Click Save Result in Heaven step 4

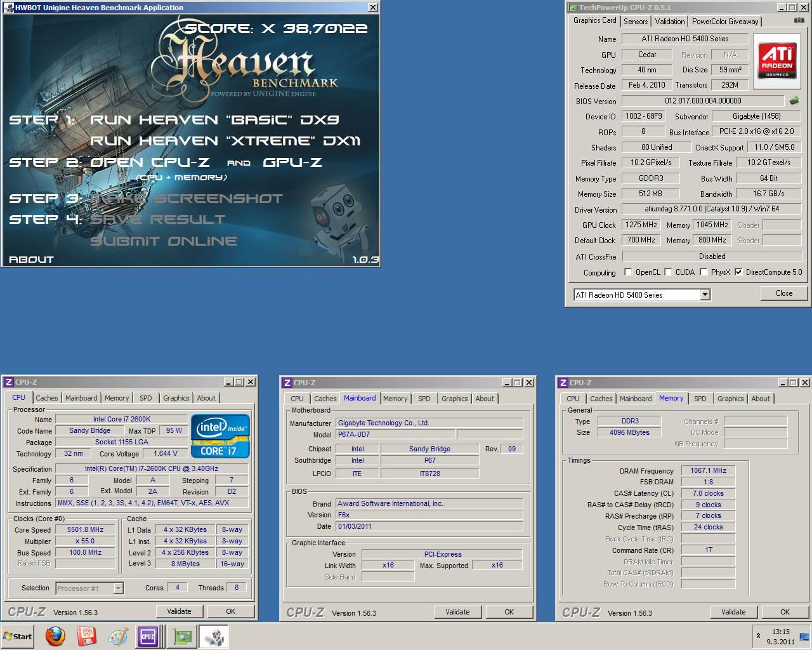(157, 220)
